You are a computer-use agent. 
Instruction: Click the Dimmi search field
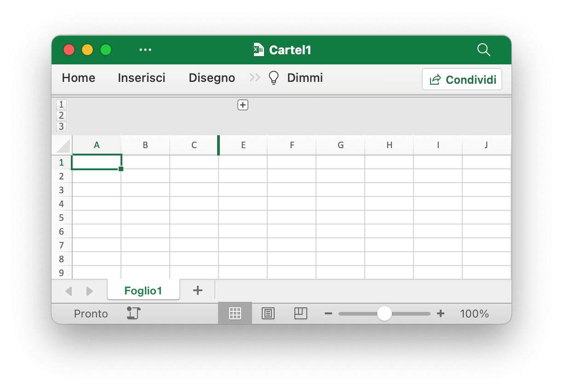point(305,78)
